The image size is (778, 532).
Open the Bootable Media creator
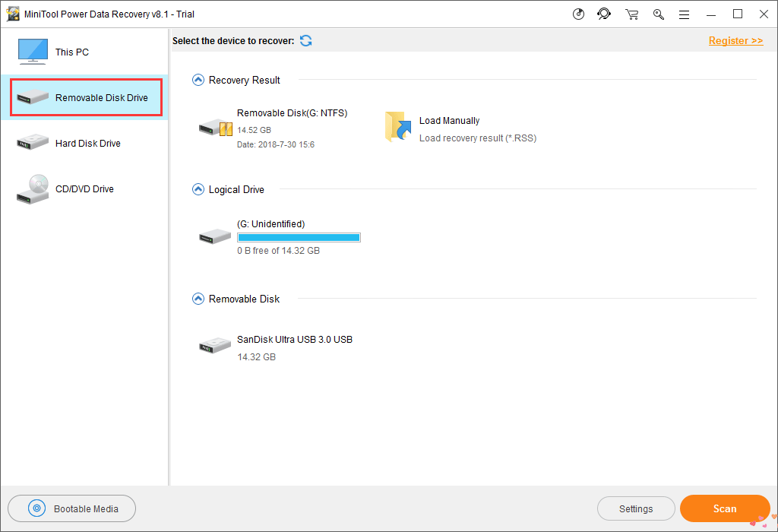pos(71,508)
